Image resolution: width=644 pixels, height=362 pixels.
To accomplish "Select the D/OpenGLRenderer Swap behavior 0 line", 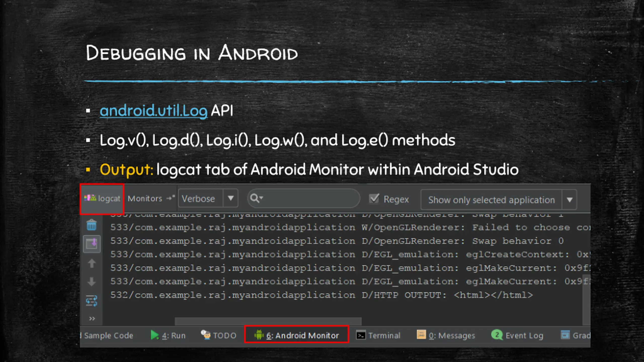I will (337, 241).
